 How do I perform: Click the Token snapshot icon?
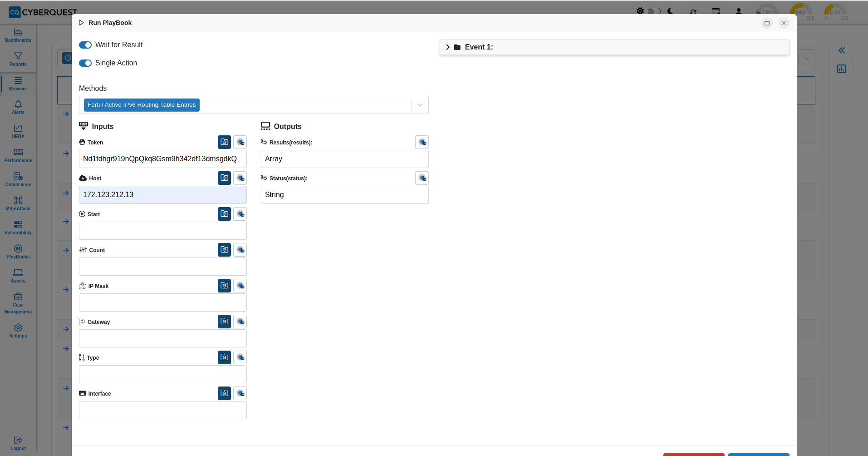point(225,142)
